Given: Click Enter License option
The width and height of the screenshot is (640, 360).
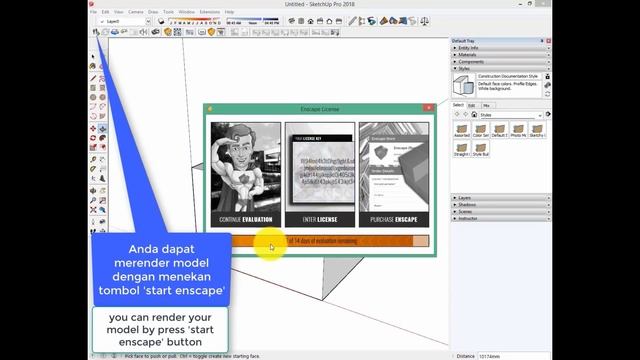Looking at the screenshot, I should click(320, 174).
